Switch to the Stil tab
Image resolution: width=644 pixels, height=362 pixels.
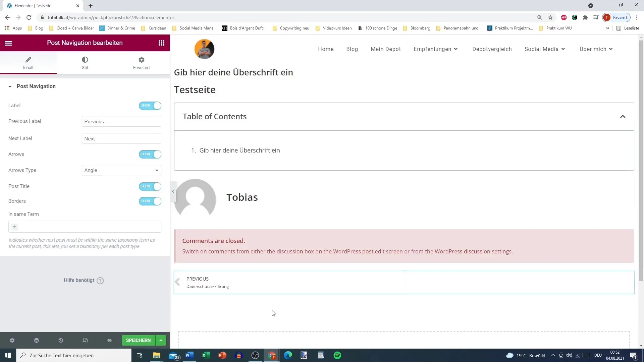tap(85, 63)
